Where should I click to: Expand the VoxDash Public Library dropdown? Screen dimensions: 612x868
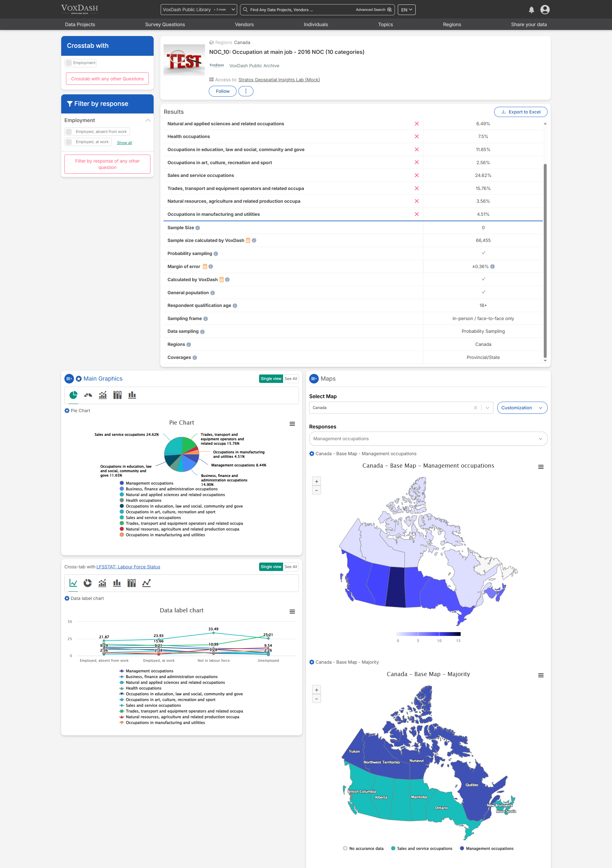coord(199,10)
